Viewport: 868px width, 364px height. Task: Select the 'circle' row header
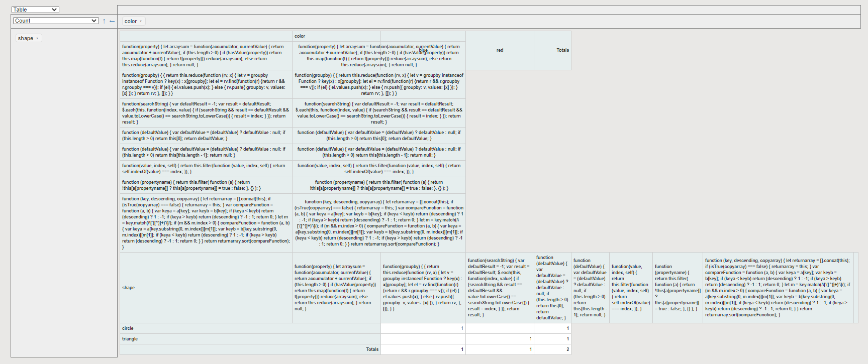(250, 328)
